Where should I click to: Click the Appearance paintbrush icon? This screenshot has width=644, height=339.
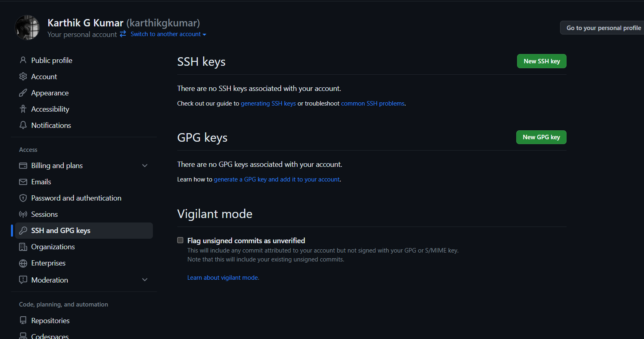23,93
